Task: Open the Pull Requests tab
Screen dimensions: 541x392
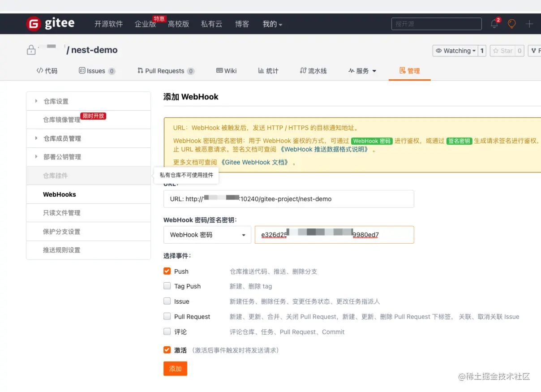Action: coord(166,71)
